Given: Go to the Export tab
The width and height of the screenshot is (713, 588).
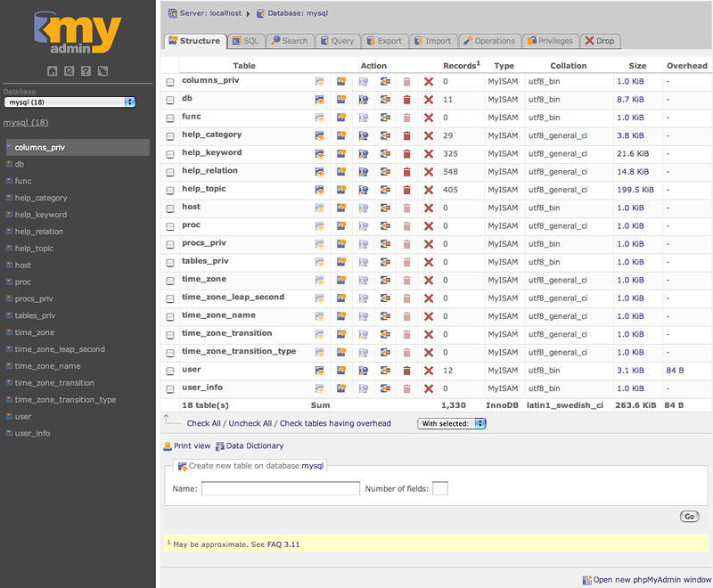Looking at the screenshot, I should 385,41.
